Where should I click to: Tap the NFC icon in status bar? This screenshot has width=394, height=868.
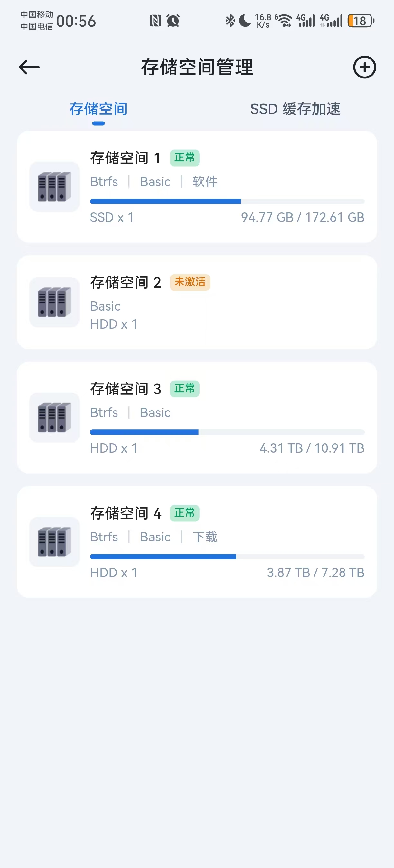click(x=155, y=21)
